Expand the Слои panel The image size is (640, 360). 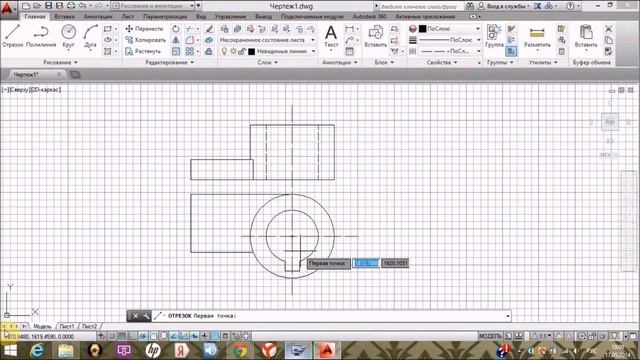point(268,62)
